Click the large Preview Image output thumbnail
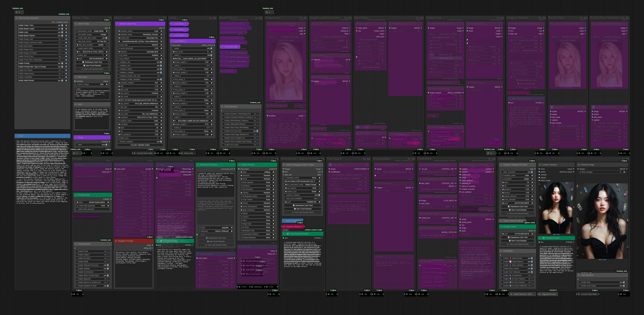Image resolution: width=644 pixels, height=315 pixels. coord(602,221)
